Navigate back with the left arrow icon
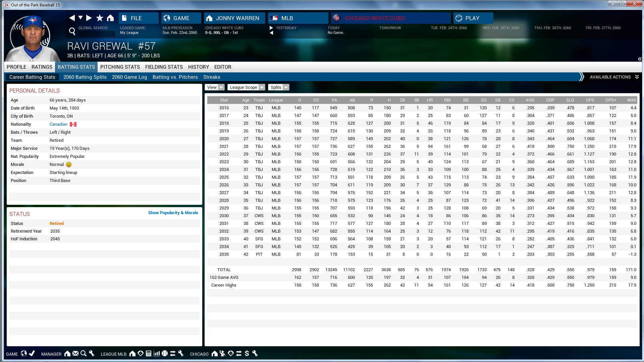The height and width of the screenshot is (362, 644). 72,18
